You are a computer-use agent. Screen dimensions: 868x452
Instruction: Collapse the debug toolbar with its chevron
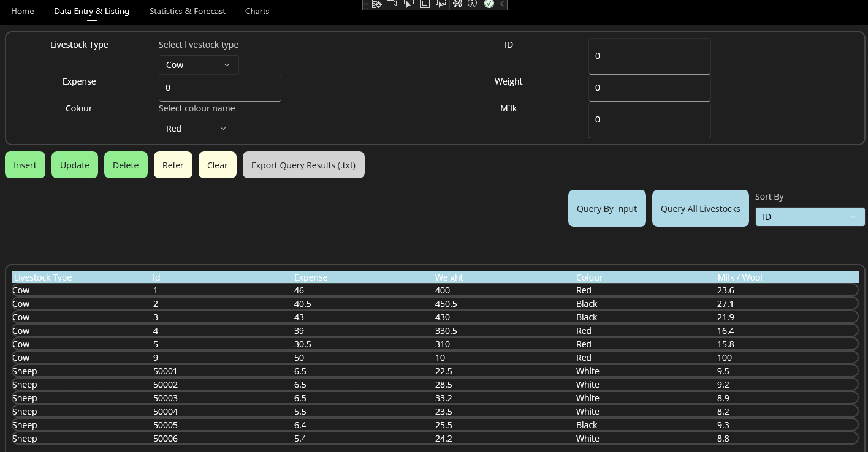(x=502, y=4)
